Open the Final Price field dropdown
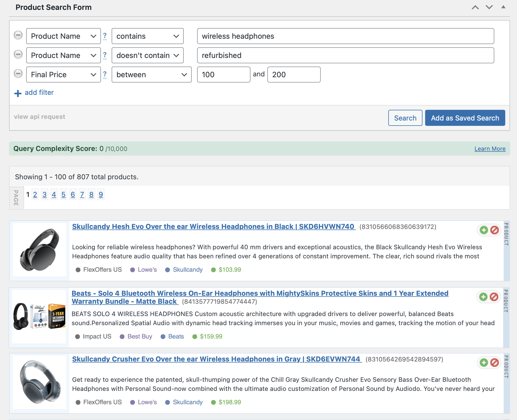This screenshot has height=420, width=517. tap(63, 75)
